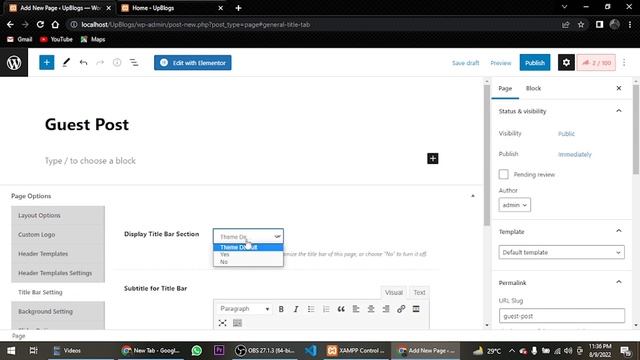Viewport: 640px width, 360px height.
Task: Switch to the Page settings tab
Action: pyautogui.click(x=505, y=88)
